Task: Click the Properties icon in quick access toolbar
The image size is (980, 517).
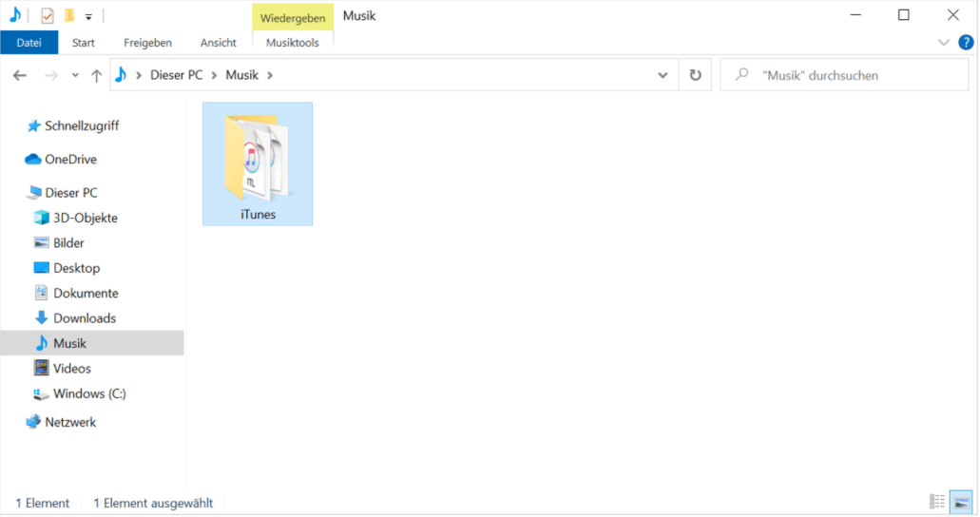Action: coord(48,16)
